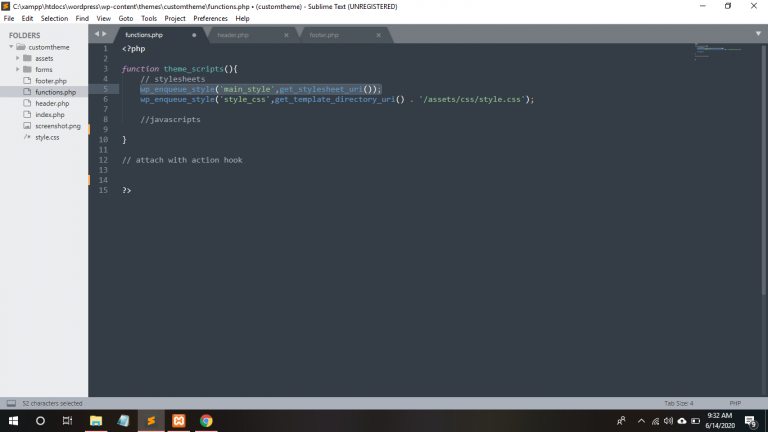Open screenshot.png from the sidebar

pyautogui.click(x=58, y=126)
